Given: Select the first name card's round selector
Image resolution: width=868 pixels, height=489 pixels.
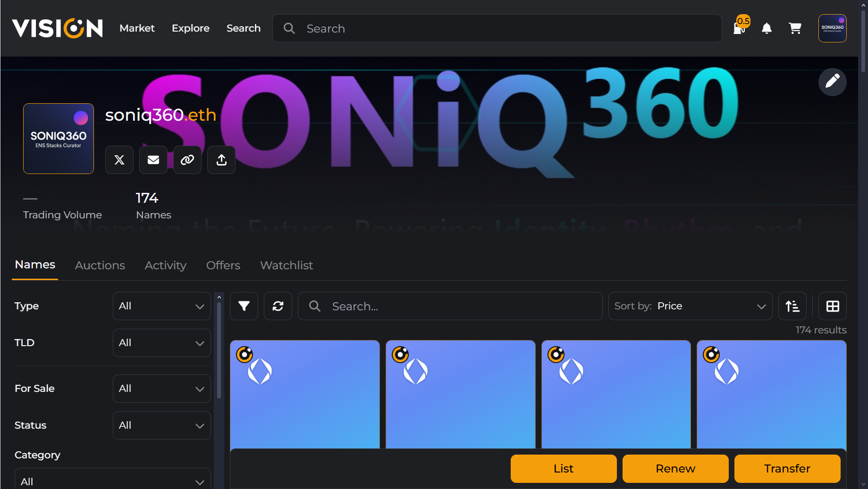Looking at the screenshot, I should [244, 354].
